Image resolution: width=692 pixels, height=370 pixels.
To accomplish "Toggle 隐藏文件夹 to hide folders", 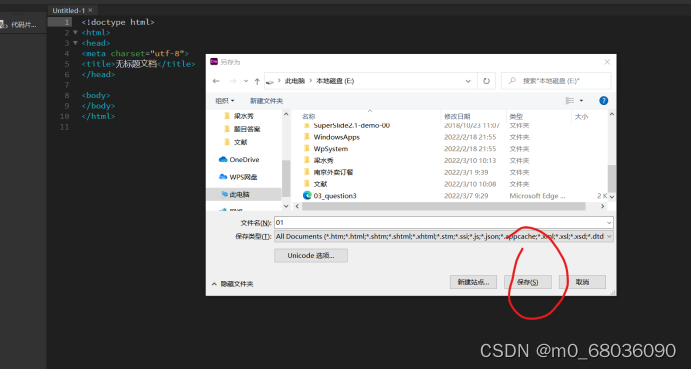I will [233, 284].
